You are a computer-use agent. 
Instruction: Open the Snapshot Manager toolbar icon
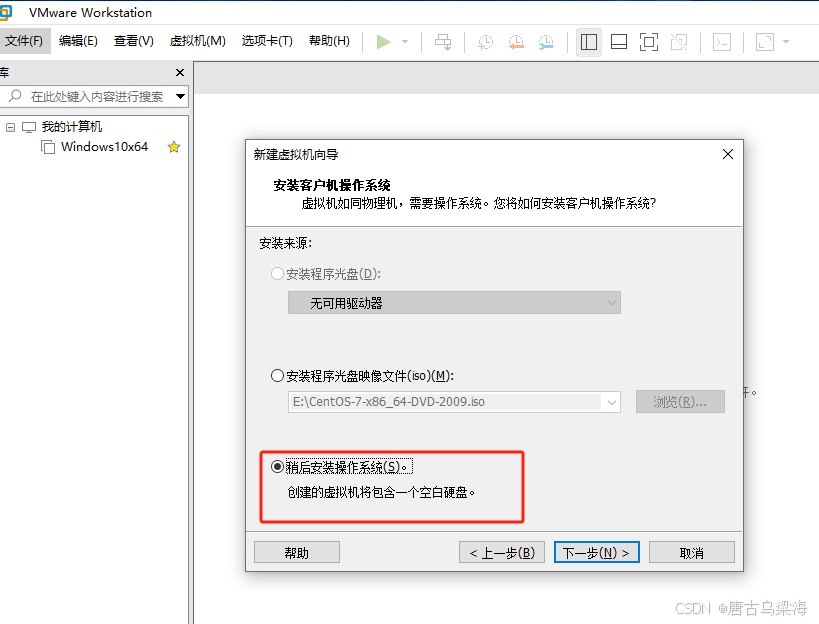pyautogui.click(x=546, y=42)
